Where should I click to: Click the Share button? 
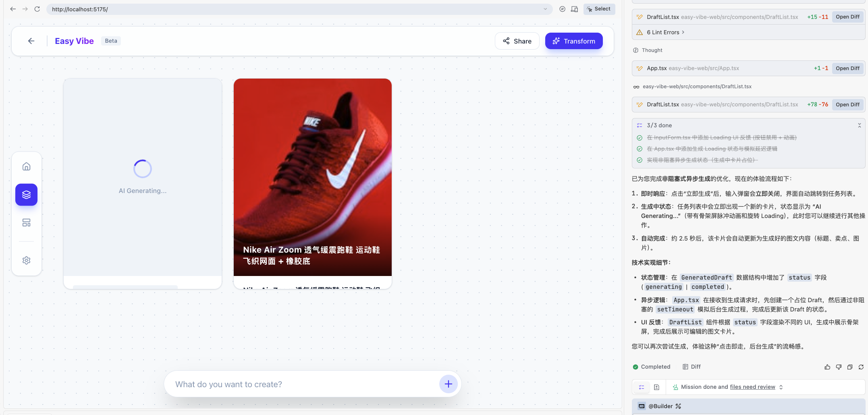517,41
